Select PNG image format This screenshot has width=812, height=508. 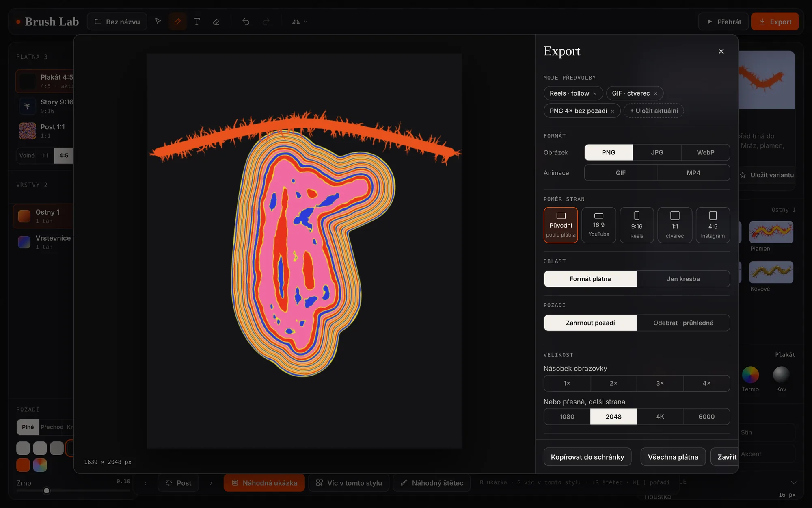tap(608, 152)
